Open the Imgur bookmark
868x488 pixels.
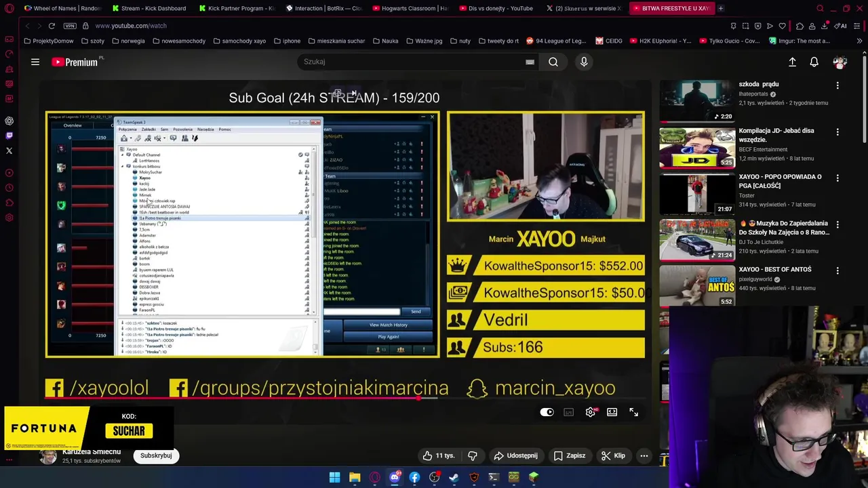point(800,41)
